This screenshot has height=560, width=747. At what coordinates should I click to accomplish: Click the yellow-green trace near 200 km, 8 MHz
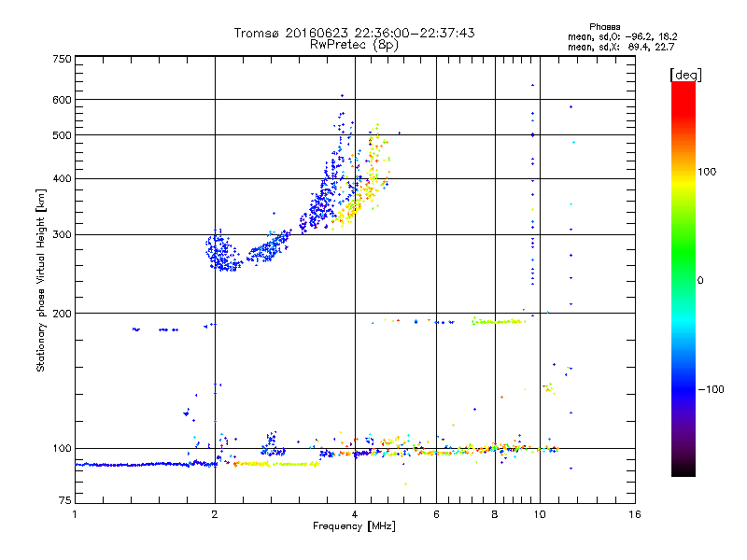click(498, 321)
